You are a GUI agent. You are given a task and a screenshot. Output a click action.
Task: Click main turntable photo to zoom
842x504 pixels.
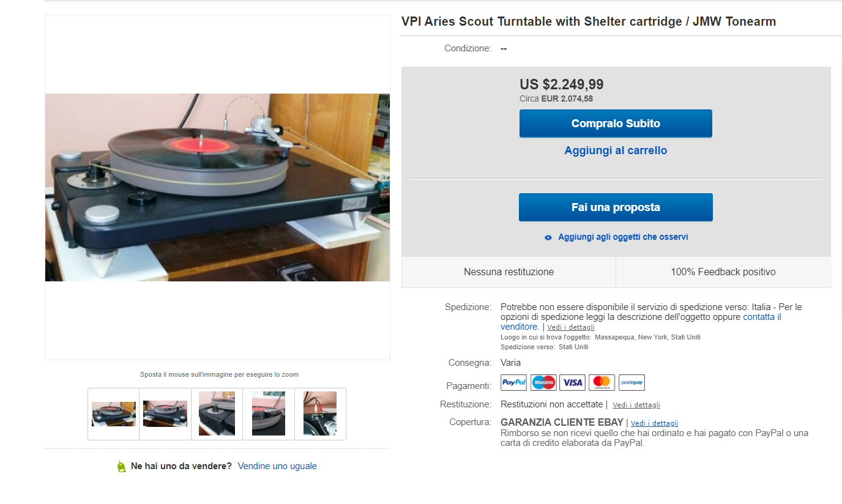217,187
